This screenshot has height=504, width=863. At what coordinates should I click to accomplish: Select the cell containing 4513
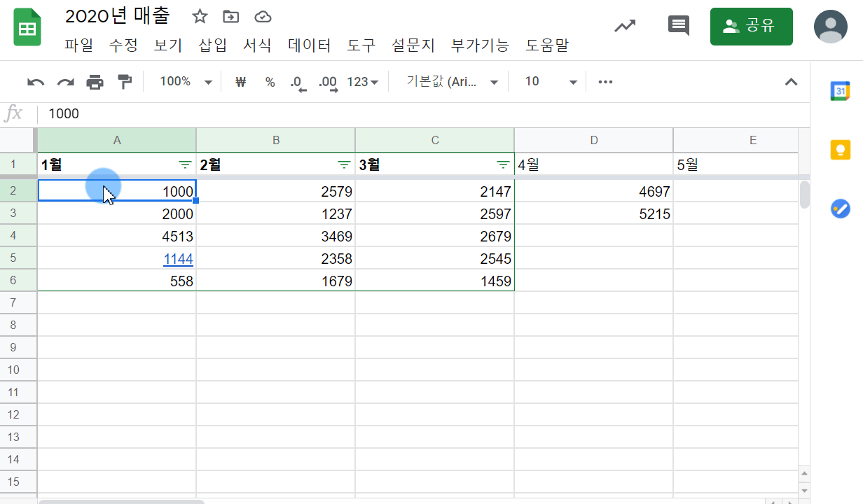[117, 236]
